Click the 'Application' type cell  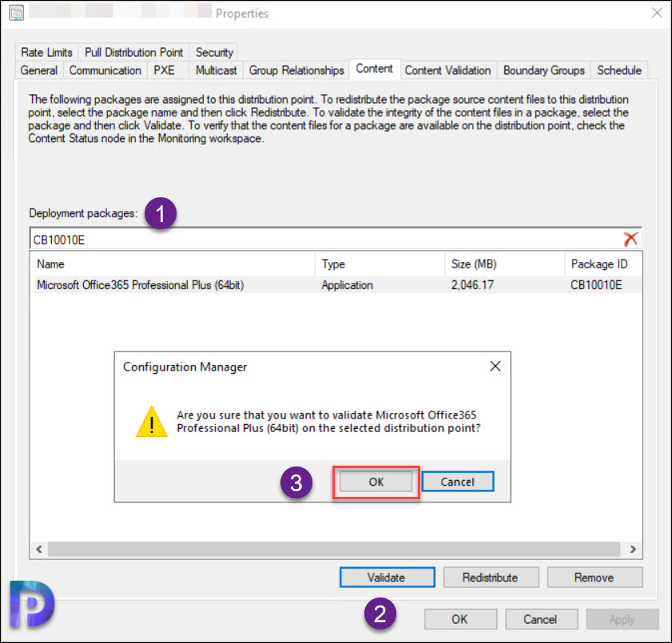(x=347, y=285)
